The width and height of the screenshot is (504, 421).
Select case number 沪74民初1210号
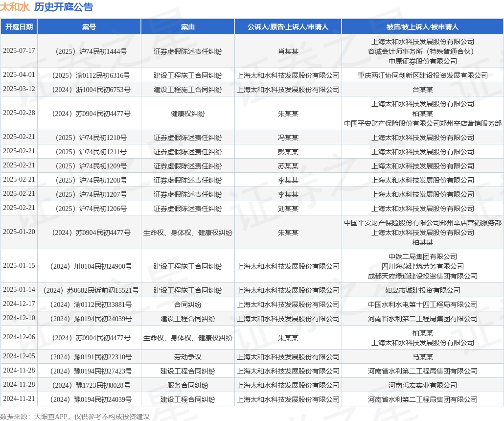[92, 138]
